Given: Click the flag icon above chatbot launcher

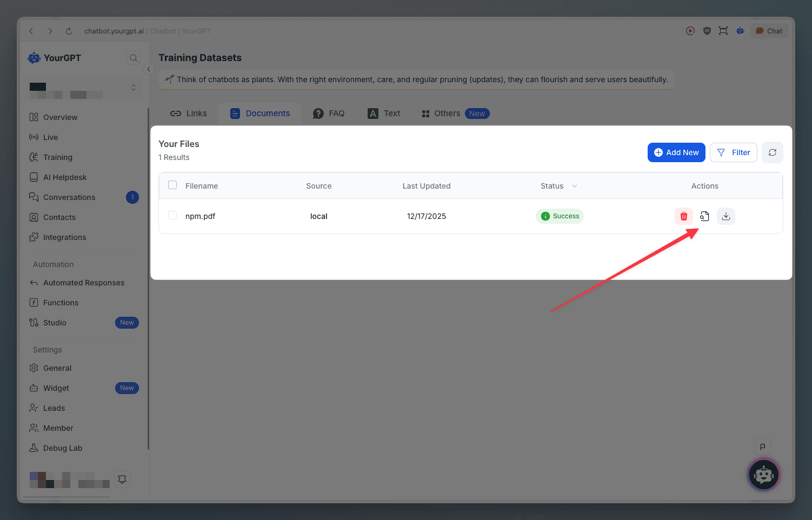Looking at the screenshot, I should (x=762, y=446).
